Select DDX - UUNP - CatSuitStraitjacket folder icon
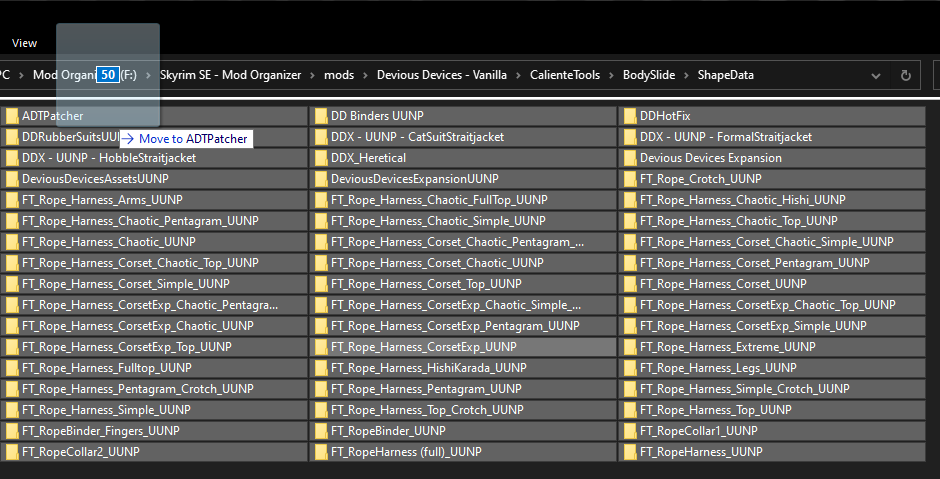Screen dimensions: 940x479 [321, 137]
